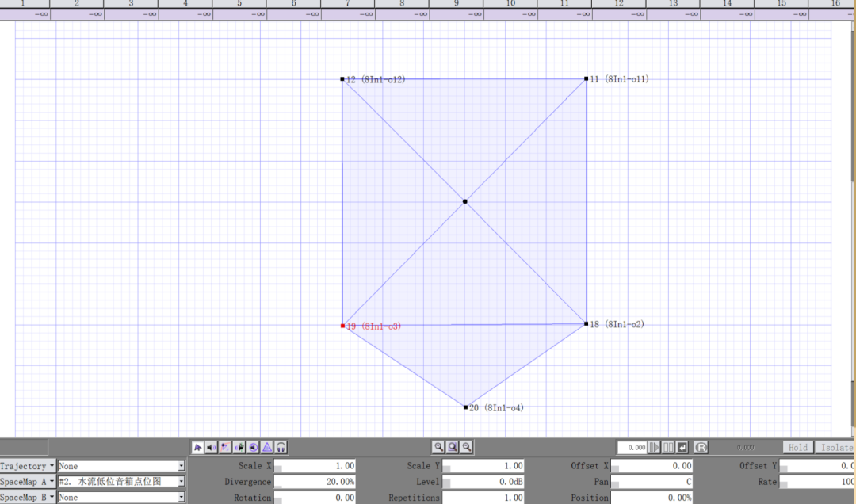The image size is (856, 504).
Task: Click the Scale Y value field
Action: click(483, 466)
